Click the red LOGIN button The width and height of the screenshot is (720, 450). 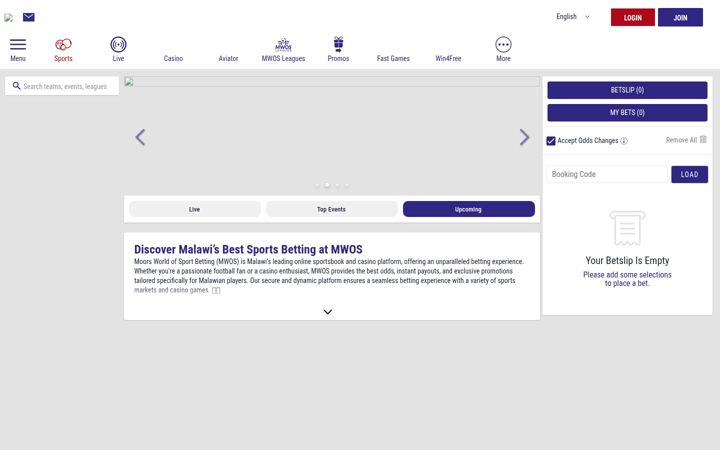[633, 17]
